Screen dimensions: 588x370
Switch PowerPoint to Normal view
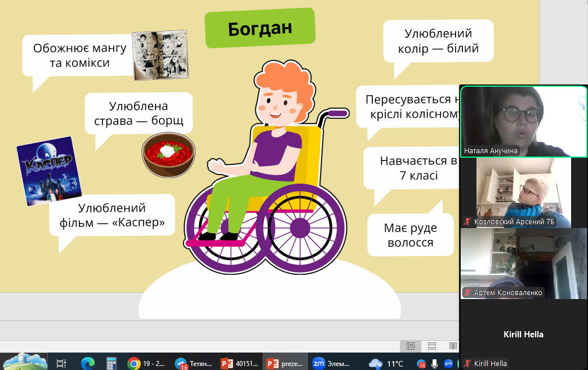click(x=411, y=346)
